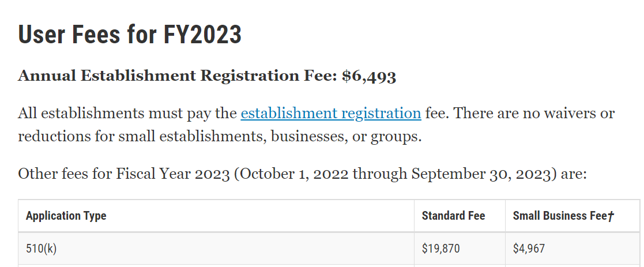Screen dimensions: 644x267
Task: Click the word Registration in the bold heading
Action: coord(250,76)
